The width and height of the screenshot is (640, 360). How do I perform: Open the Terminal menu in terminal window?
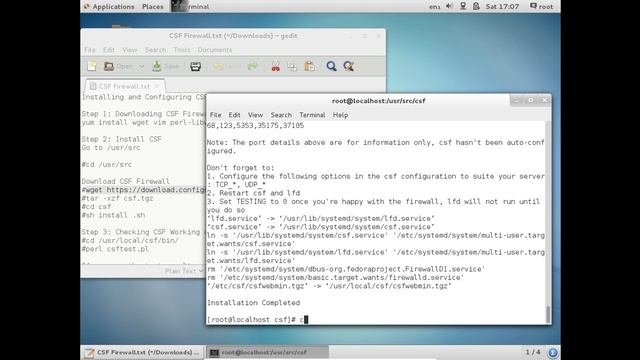(312, 115)
